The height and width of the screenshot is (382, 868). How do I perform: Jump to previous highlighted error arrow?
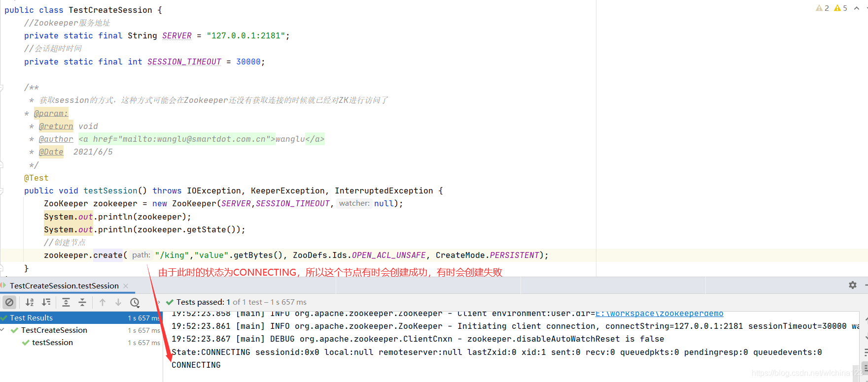(x=857, y=8)
